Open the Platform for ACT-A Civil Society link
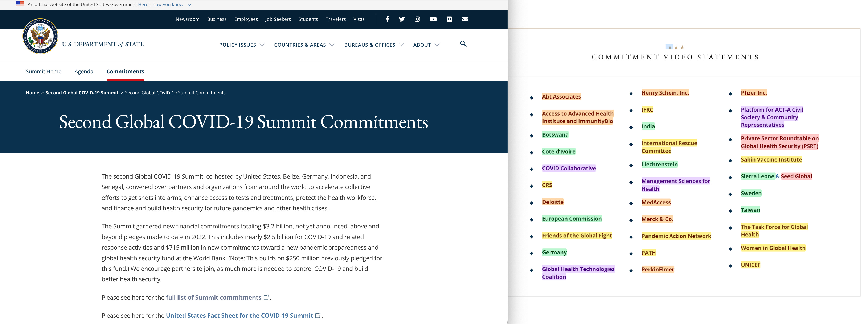Screen dimensions: 868x324 772,117
